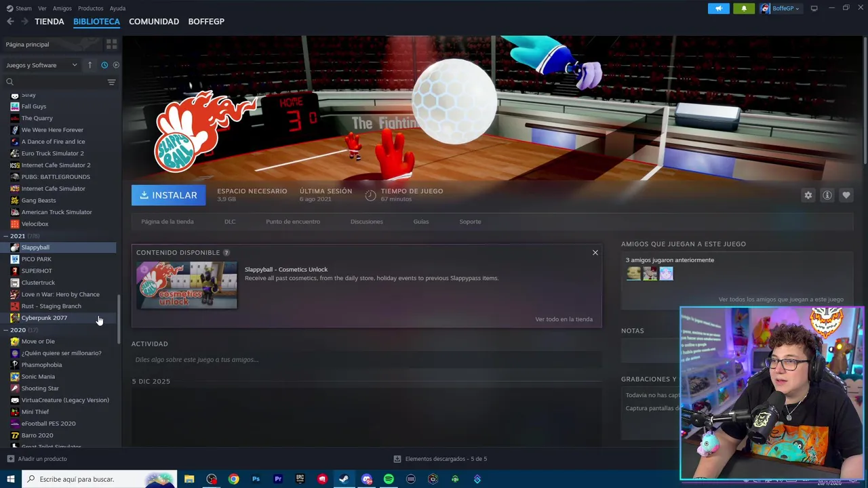Open Elementos descargados downloads status
Screen dimensions: 868x488
pyautogui.click(x=440, y=459)
